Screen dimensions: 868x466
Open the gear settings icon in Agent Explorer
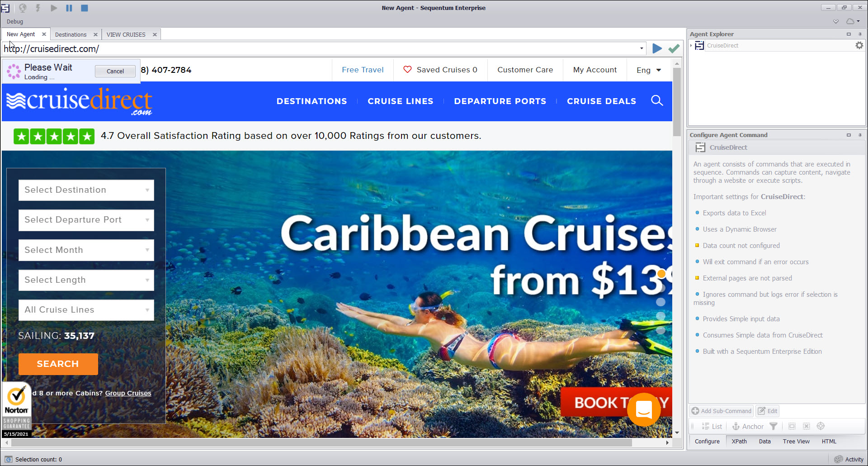[x=859, y=45]
